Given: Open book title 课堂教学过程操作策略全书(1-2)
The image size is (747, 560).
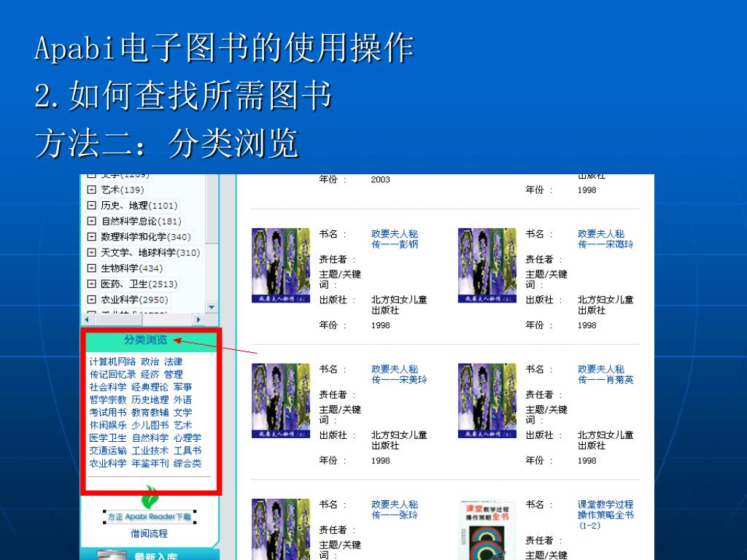Looking at the screenshot, I should pos(605,515).
